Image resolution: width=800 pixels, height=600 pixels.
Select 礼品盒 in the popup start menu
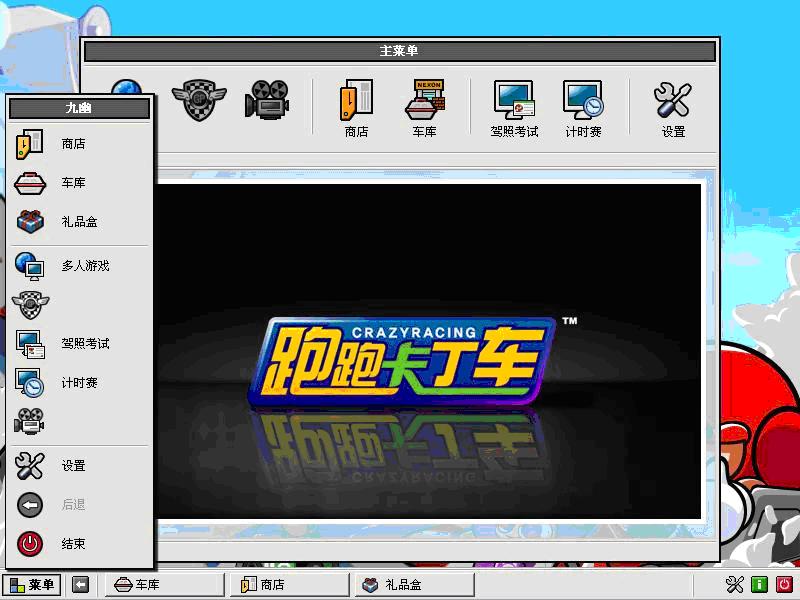(78, 222)
